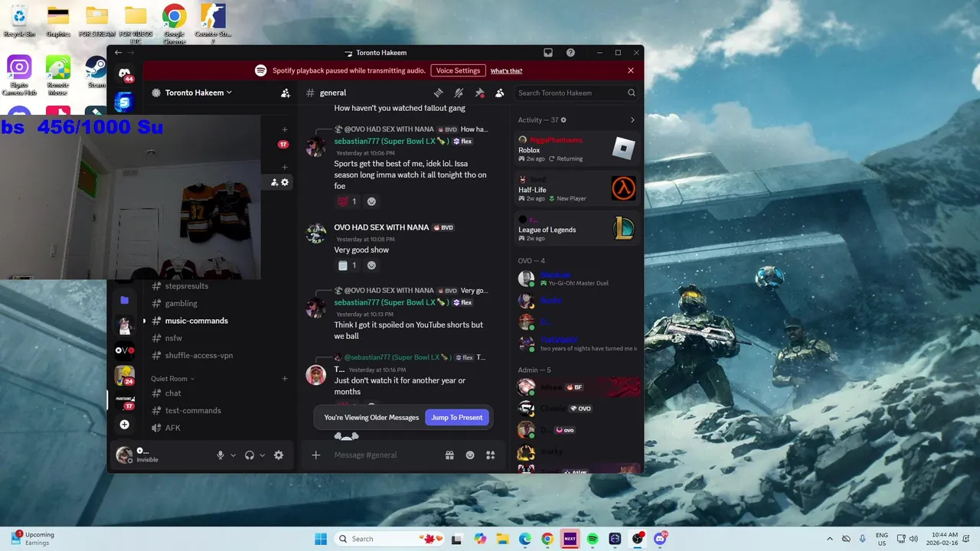The height and width of the screenshot is (551, 980).
Task: Click the Discord inbox icon
Action: (548, 53)
